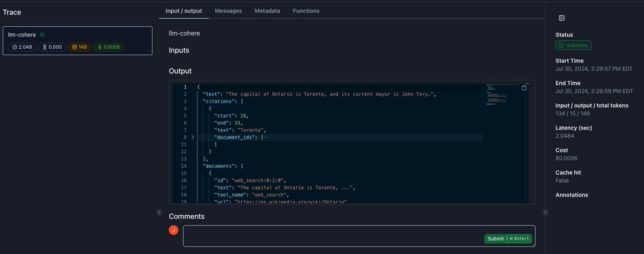Submit the comment with the Submit button
Screen dimensions: 644x254
click(508, 239)
